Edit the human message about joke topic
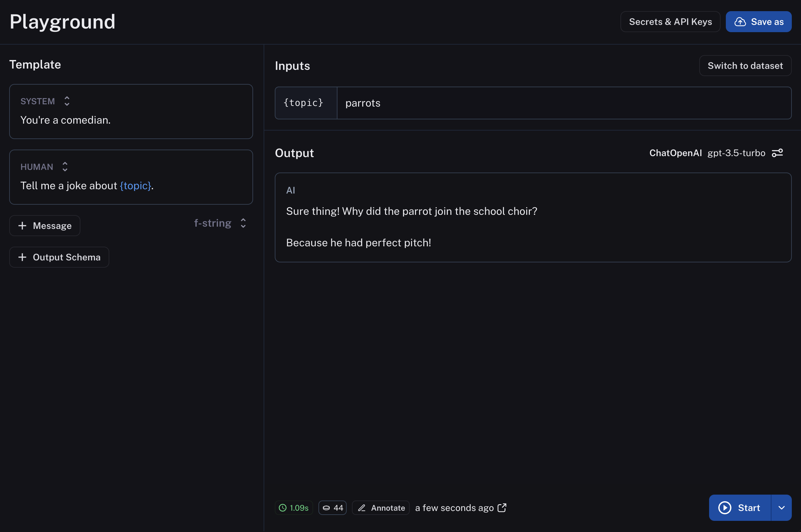This screenshot has height=532, width=801. (87, 186)
